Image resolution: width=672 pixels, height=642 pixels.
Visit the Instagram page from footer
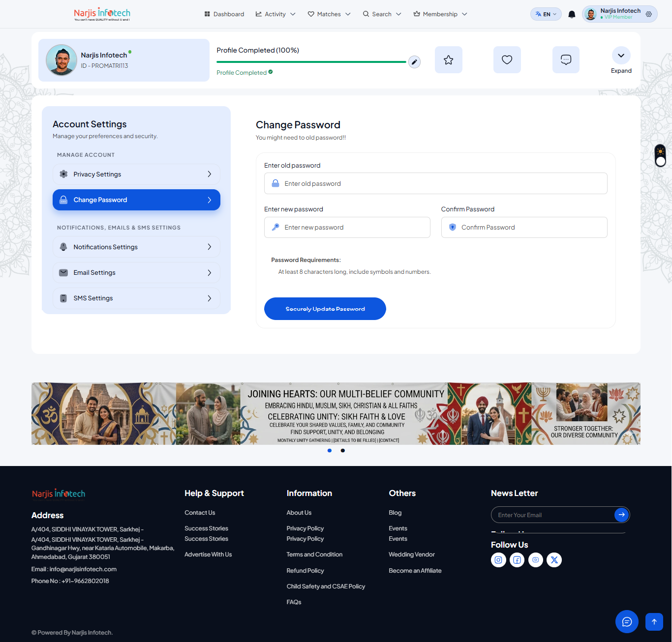(498, 560)
